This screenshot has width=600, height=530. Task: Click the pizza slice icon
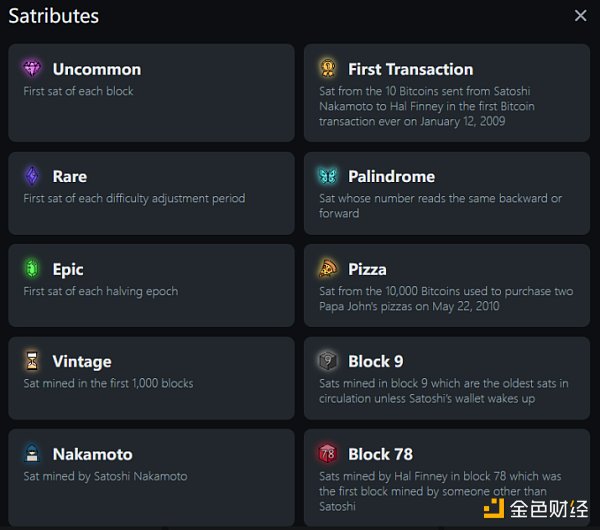pos(328,269)
